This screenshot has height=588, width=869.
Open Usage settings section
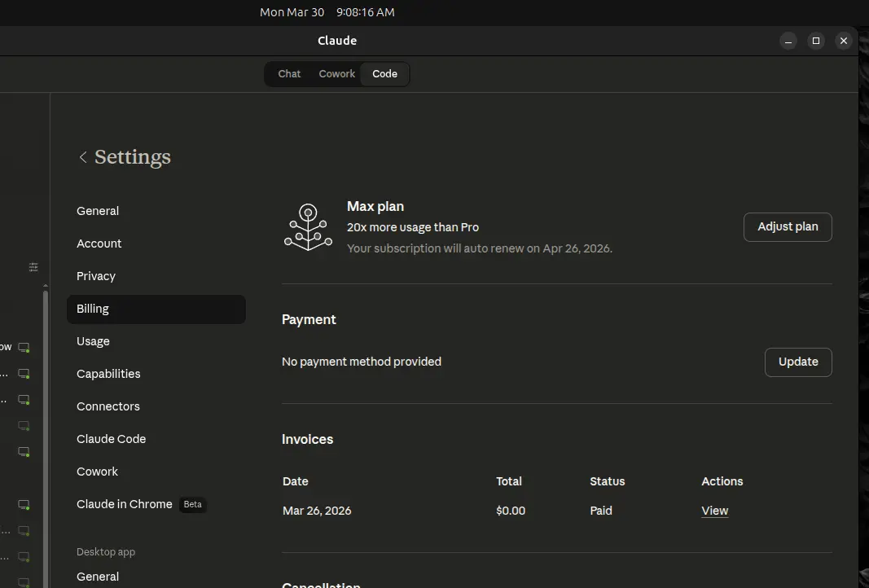tap(156, 341)
